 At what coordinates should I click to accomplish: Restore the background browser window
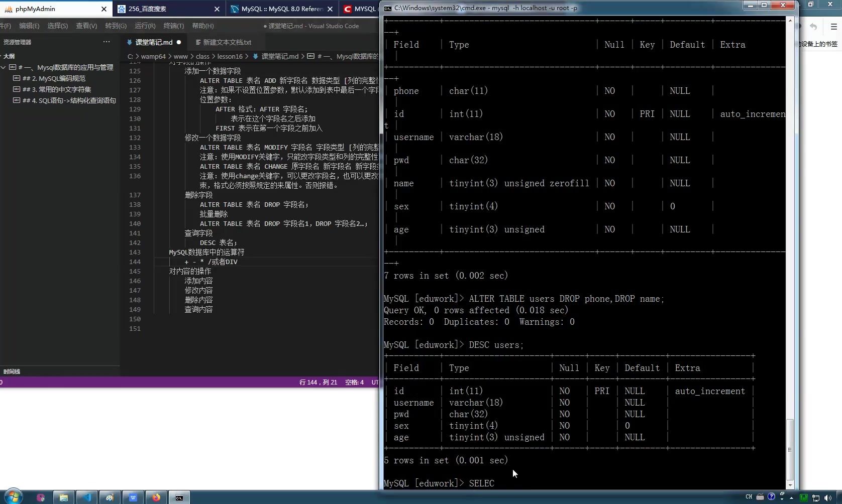click(810, 4)
